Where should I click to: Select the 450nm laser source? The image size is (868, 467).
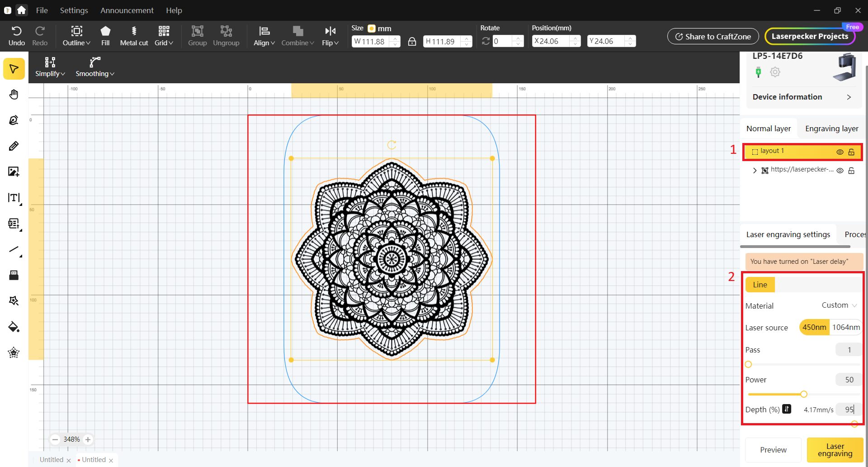pos(814,327)
